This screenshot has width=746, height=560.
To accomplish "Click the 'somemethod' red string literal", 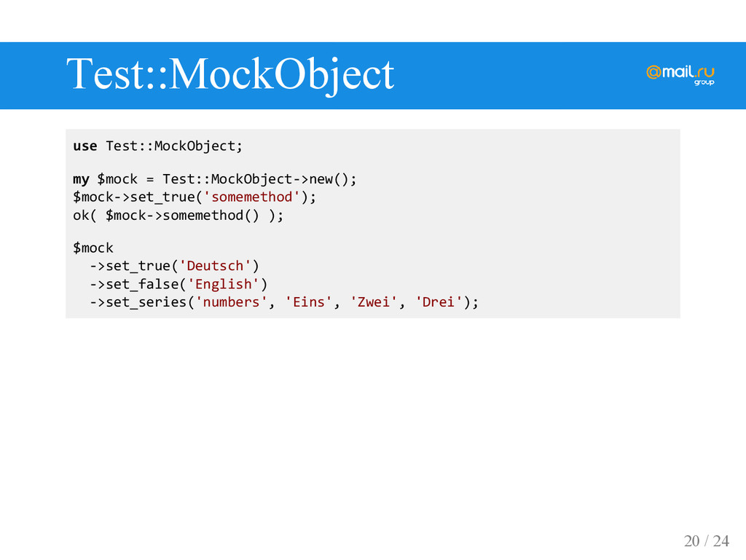I will click(x=251, y=197).
